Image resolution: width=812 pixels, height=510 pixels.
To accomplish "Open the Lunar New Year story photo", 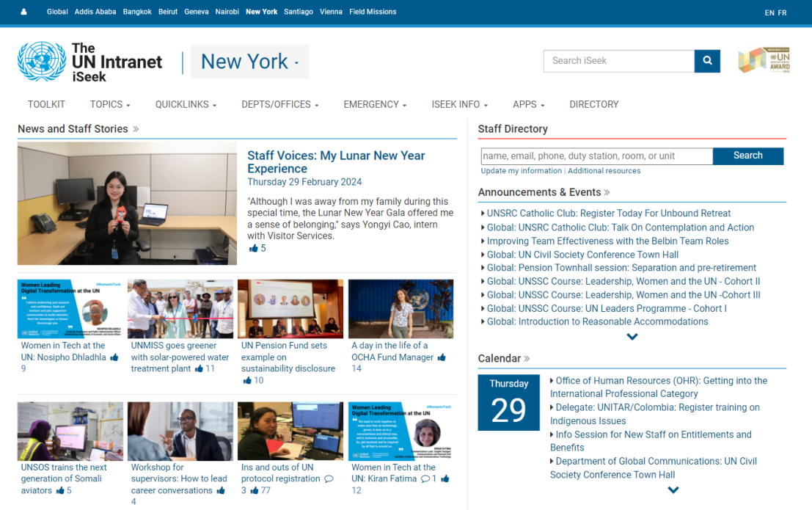I will tap(127, 204).
